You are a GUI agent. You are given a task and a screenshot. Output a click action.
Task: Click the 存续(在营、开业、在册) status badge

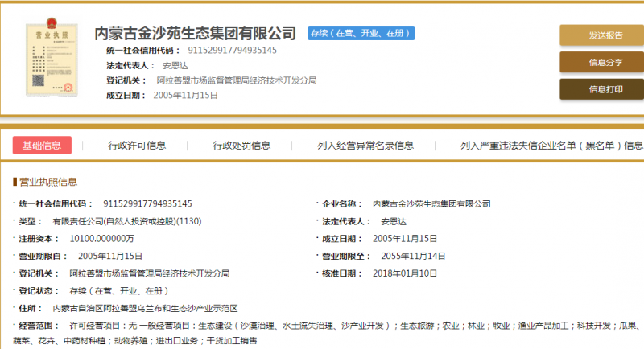click(x=361, y=33)
